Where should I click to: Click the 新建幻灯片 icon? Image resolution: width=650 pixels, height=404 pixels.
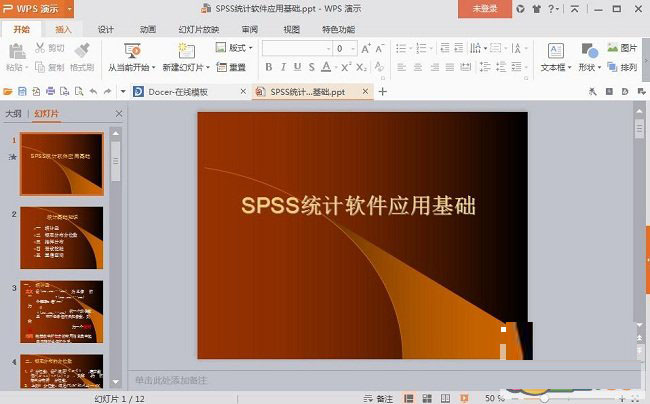(186, 50)
